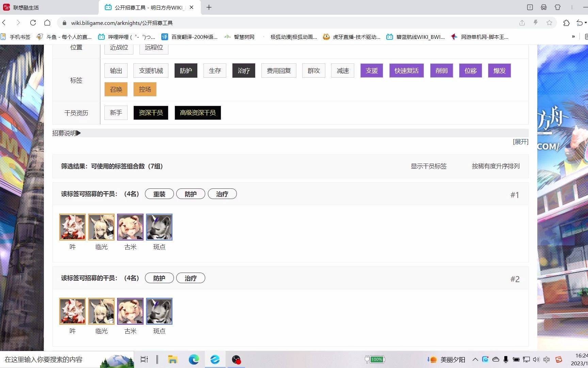Open the 虎牙直播 bookmark

352,37
